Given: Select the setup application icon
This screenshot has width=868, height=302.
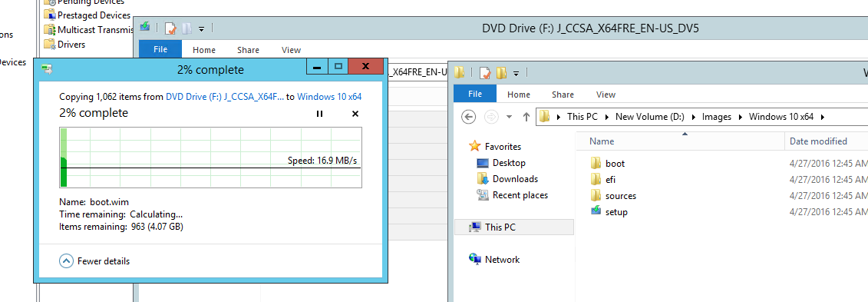Looking at the screenshot, I should (x=596, y=211).
